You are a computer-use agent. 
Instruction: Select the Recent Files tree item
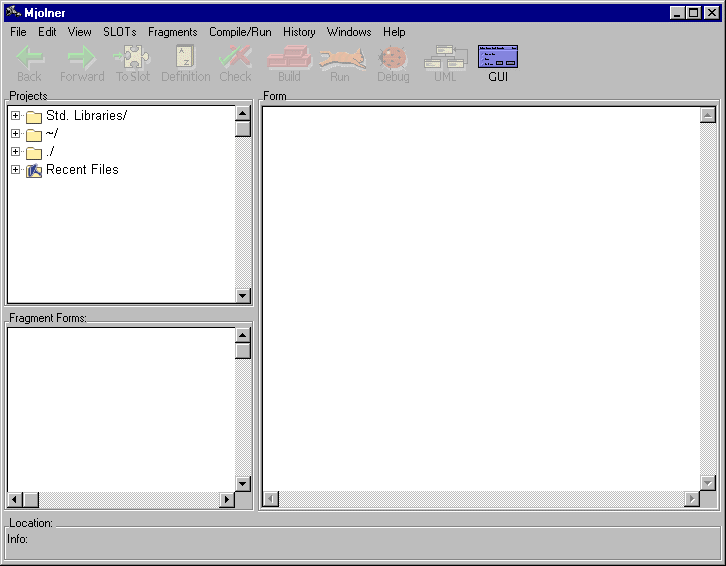(82, 170)
